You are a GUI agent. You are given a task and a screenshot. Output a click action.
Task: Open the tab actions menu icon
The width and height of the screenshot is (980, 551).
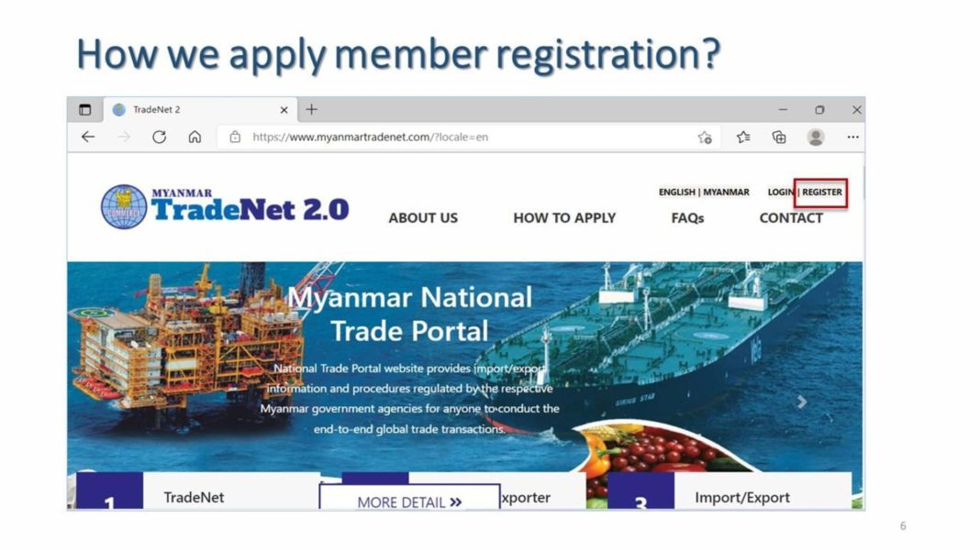[85, 110]
